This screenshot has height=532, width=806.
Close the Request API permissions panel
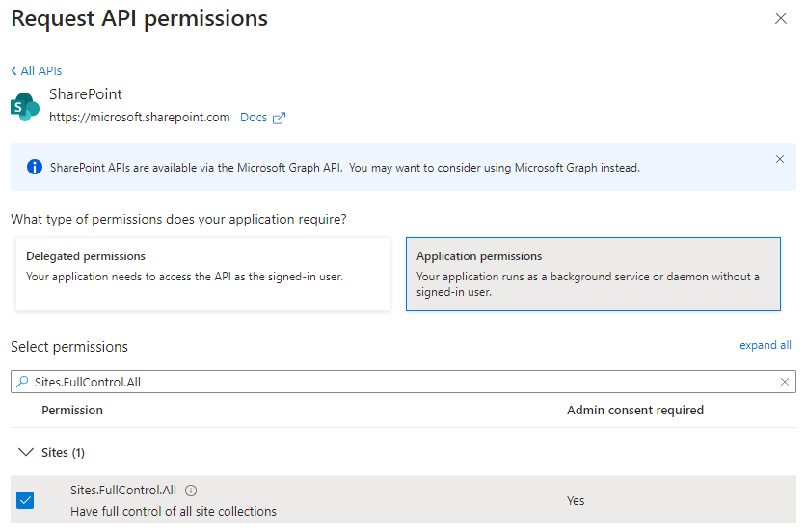(780, 18)
